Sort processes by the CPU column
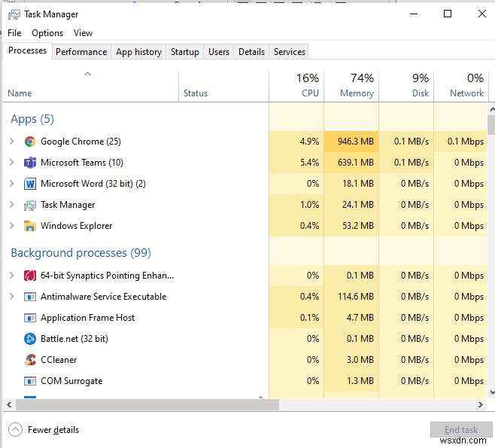The height and width of the screenshot is (448, 495). coord(298,86)
